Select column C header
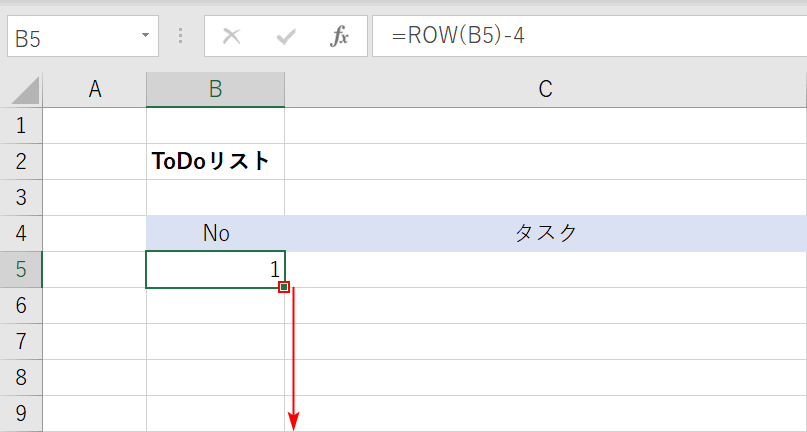 tap(545, 90)
